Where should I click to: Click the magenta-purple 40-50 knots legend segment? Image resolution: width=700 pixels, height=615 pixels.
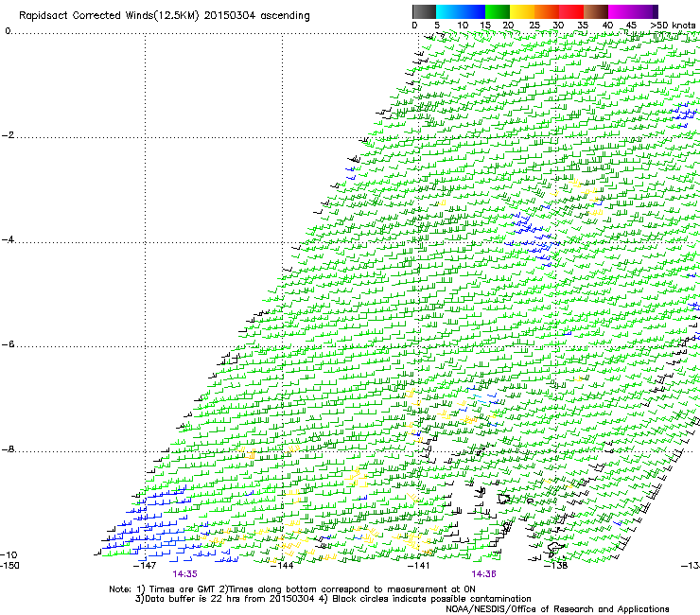pyautogui.click(x=633, y=11)
